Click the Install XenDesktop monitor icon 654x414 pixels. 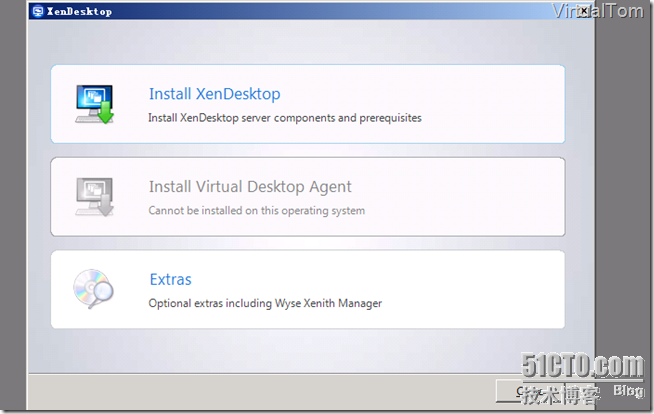point(94,104)
